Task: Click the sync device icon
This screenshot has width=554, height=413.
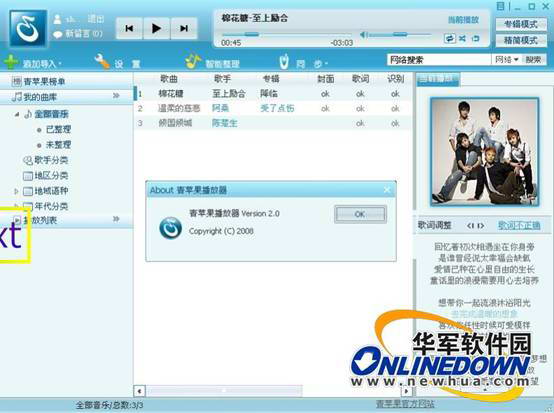Action: 284,61
